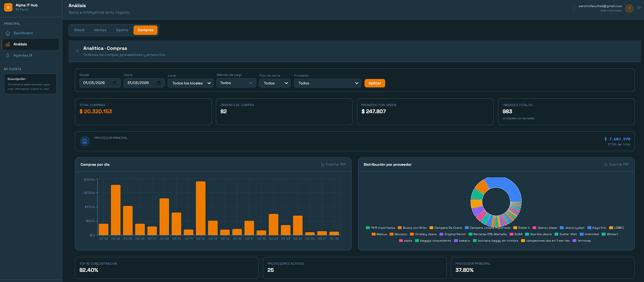This screenshot has width=644, height=282.
Task: Open the calendar icon in the Hasta field
Action: tap(159, 83)
